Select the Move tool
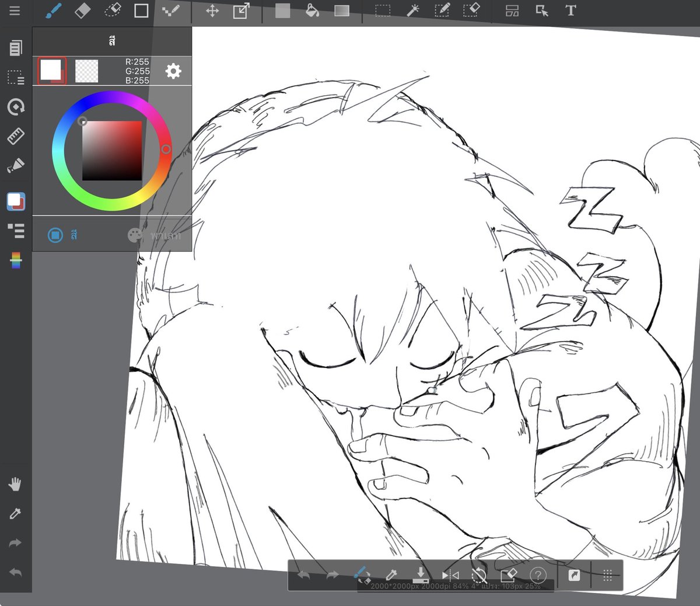Viewport: 700px width, 606px height. tap(212, 11)
